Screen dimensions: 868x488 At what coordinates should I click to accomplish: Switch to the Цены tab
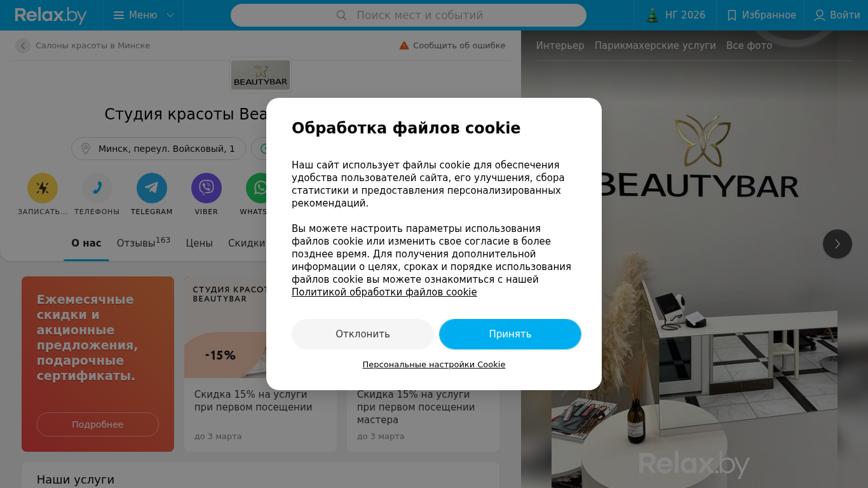coord(199,243)
